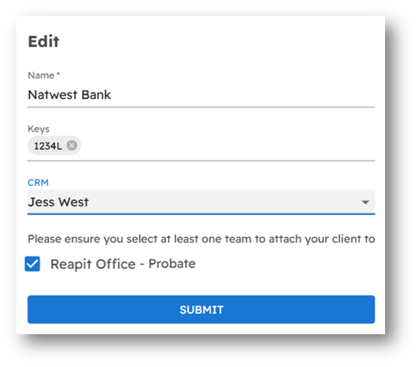Select the 1234L chip text
Viewport: 418px width, 367px height.
[x=48, y=146]
